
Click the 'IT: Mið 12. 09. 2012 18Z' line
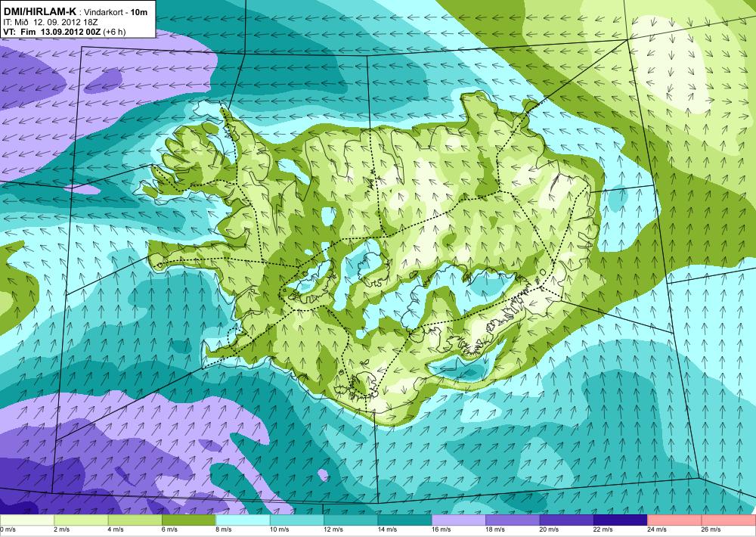[51, 22]
